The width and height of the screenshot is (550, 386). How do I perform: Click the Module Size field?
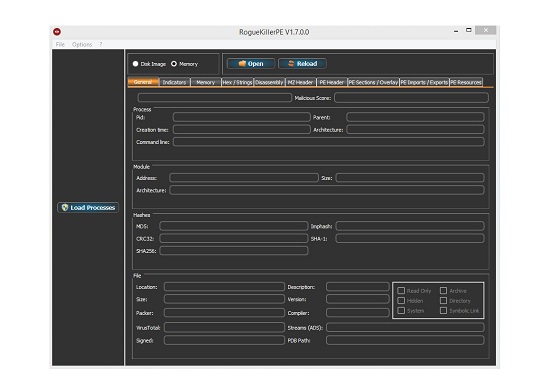410,178
